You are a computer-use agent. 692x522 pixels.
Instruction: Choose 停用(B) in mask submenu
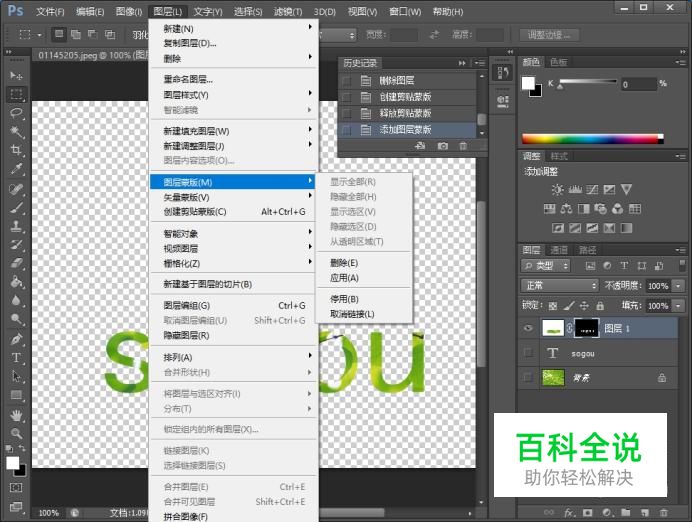[x=364, y=299]
